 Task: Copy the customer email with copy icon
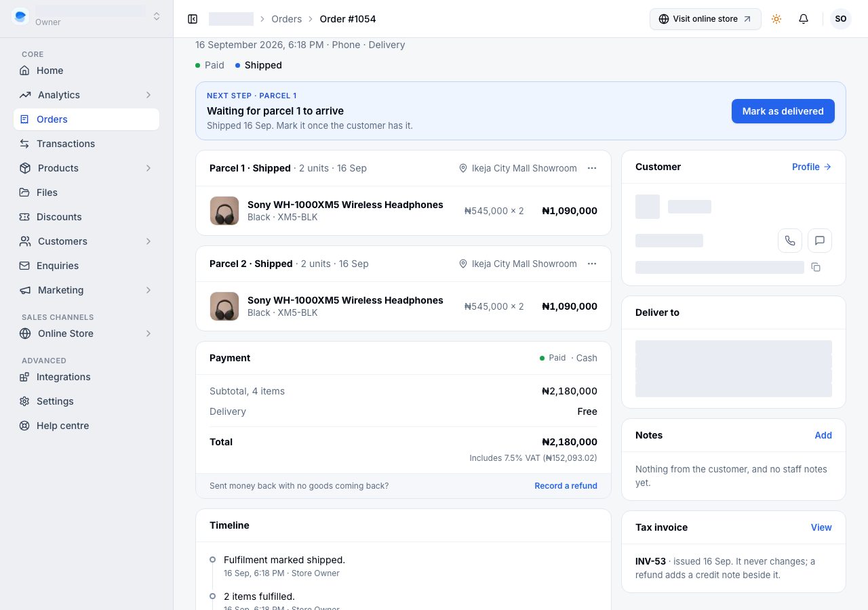816,267
